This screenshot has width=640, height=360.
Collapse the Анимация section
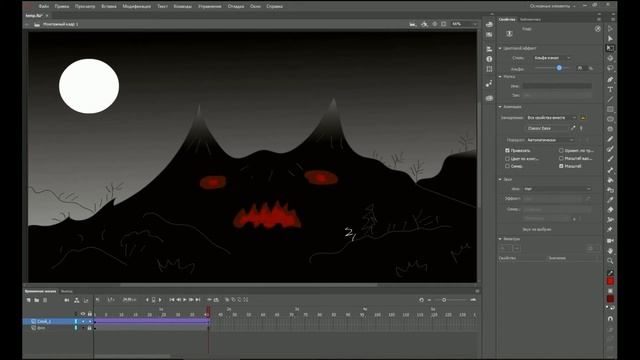(x=500, y=107)
